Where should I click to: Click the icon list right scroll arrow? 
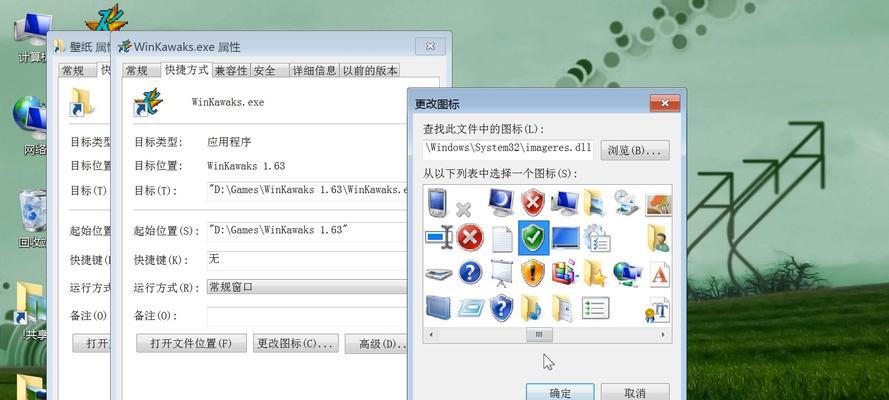click(x=664, y=335)
